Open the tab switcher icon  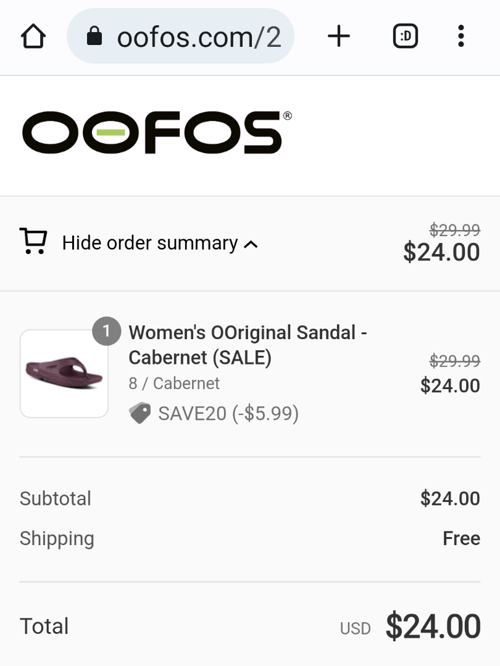coord(405,37)
